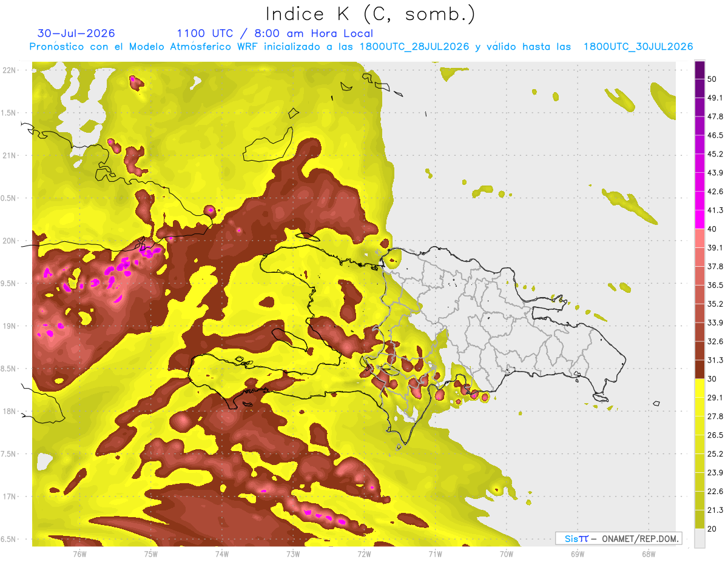Click the longitude axis label "72W"

[x=364, y=554]
